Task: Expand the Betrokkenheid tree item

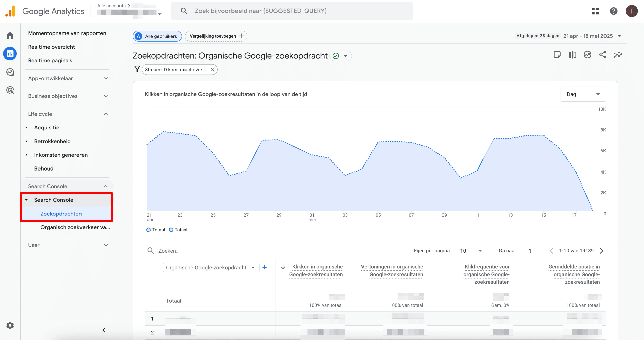Action: click(x=26, y=141)
